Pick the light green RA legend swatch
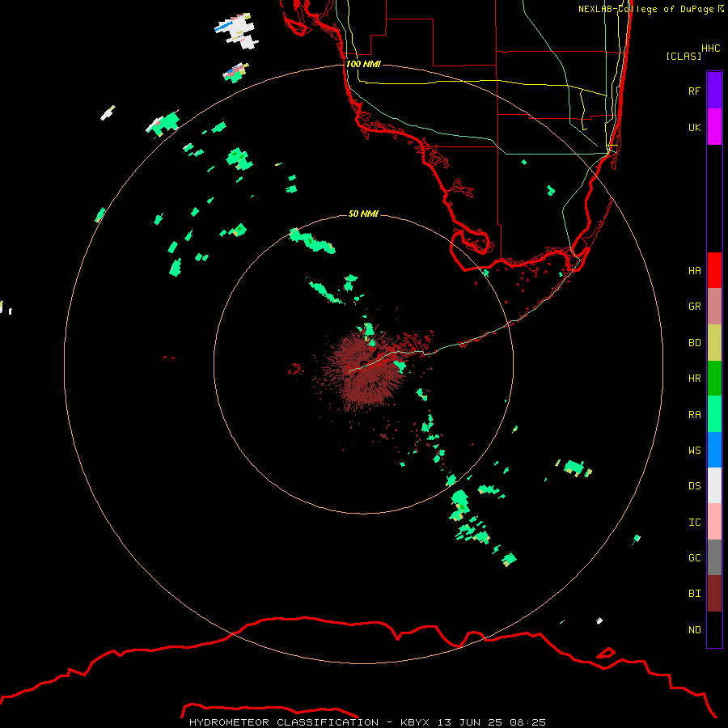The height and width of the screenshot is (728, 728). tap(714, 414)
